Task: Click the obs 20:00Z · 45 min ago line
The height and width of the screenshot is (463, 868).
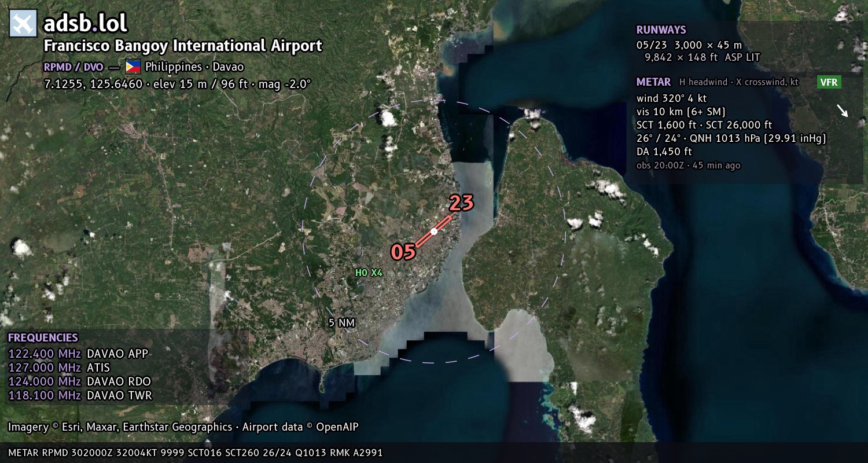Action: point(688,166)
